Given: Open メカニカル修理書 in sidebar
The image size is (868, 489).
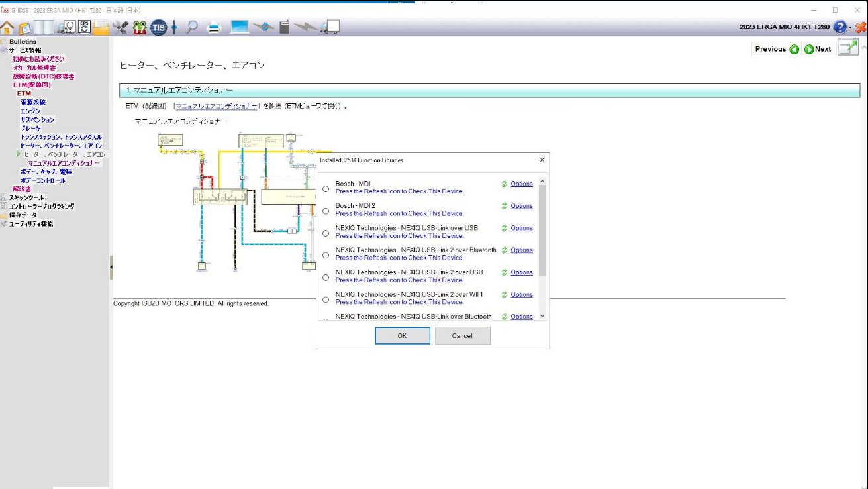Looking at the screenshot, I should (x=34, y=68).
